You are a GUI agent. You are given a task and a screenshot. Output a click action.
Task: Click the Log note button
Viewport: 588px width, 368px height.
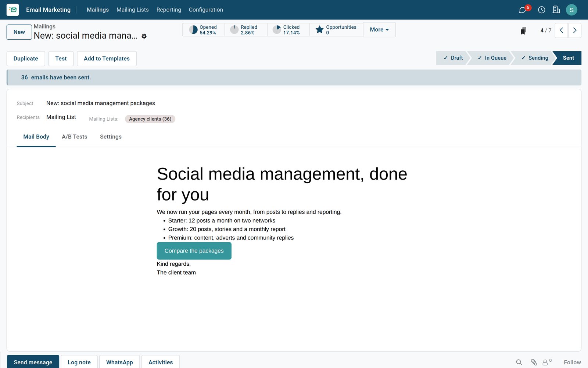[79, 362]
